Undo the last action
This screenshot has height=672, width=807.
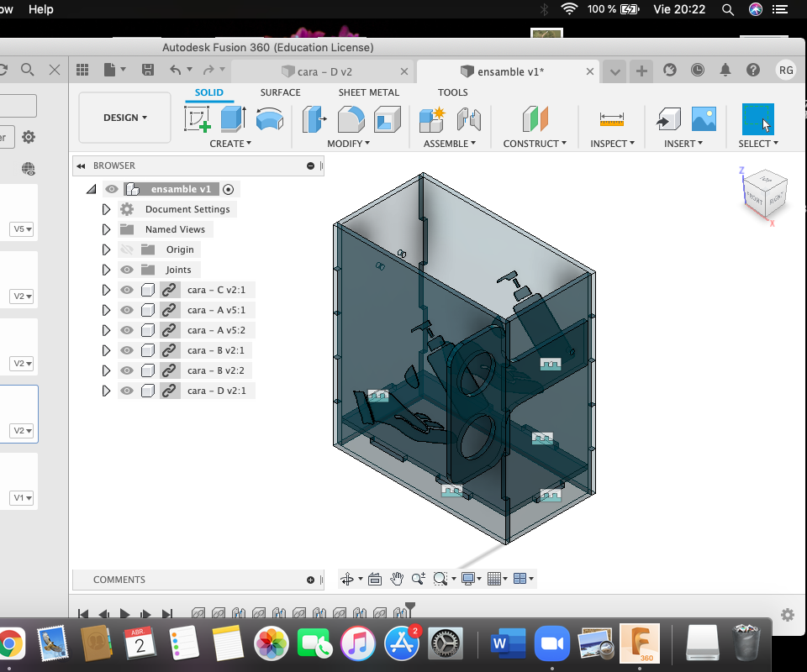point(176,70)
